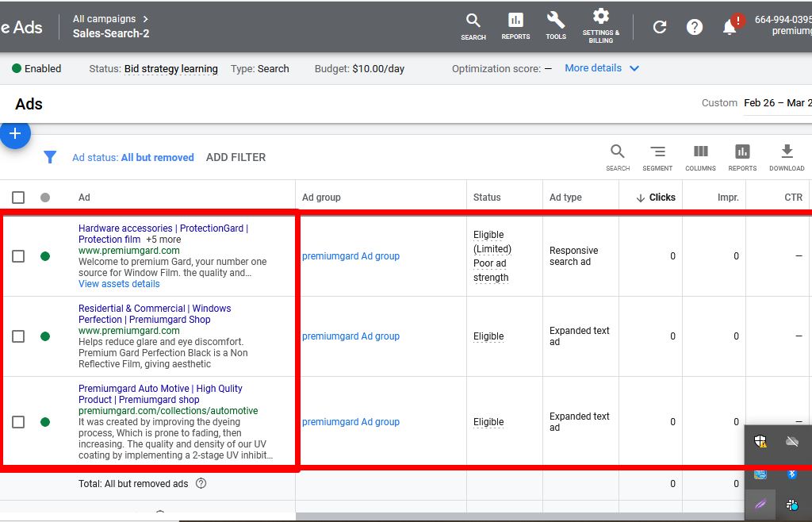Click the Optimization score label
Screen dimensions: 812x522
(496, 69)
